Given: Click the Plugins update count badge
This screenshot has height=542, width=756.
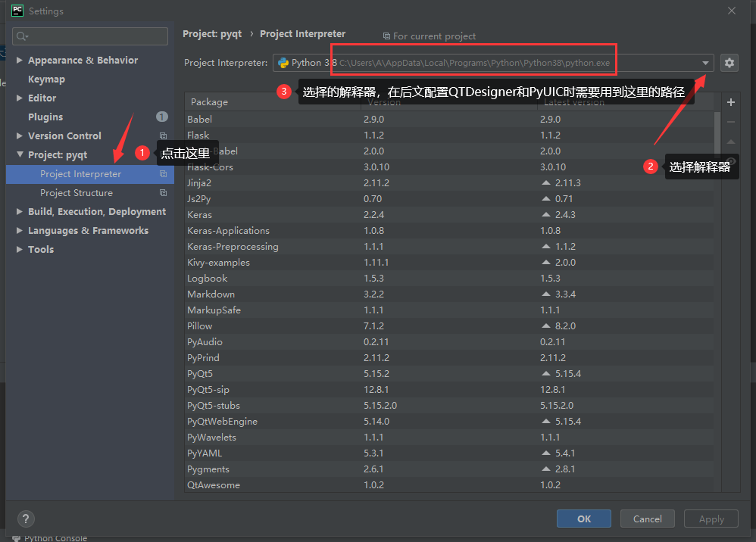Looking at the screenshot, I should click(162, 117).
